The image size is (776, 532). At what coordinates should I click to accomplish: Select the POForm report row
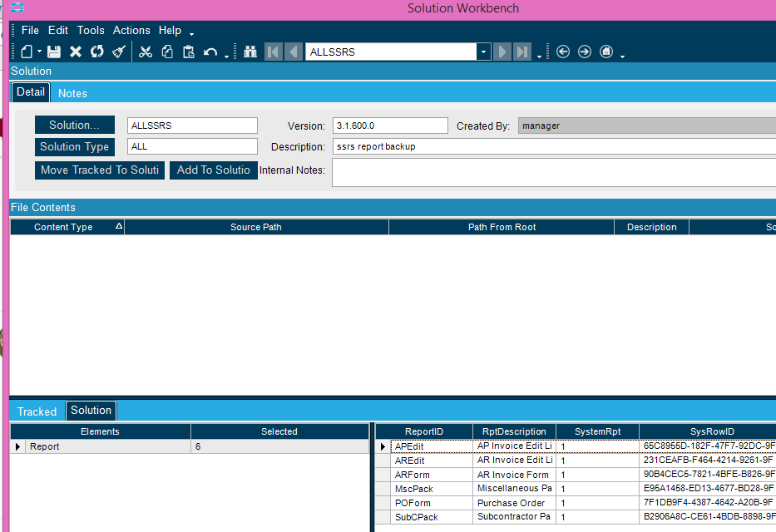pyautogui.click(x=576, y=503)
